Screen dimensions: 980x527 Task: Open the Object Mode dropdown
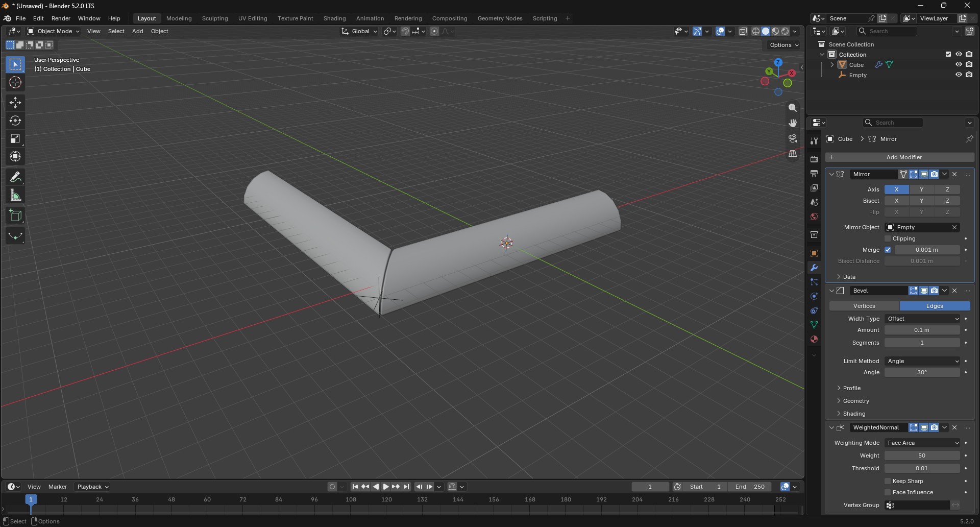coord(54,31)
